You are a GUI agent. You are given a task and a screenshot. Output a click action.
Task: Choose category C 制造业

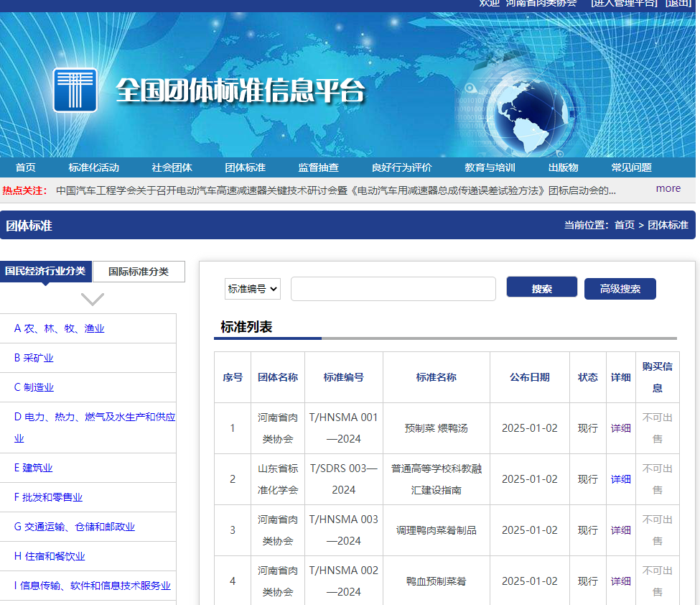click(34, 387)
